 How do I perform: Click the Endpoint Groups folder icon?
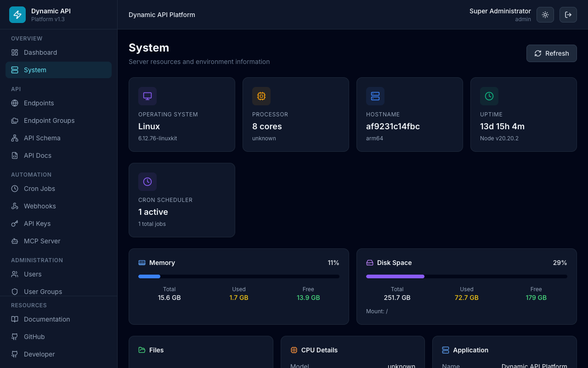pos(15,121)
